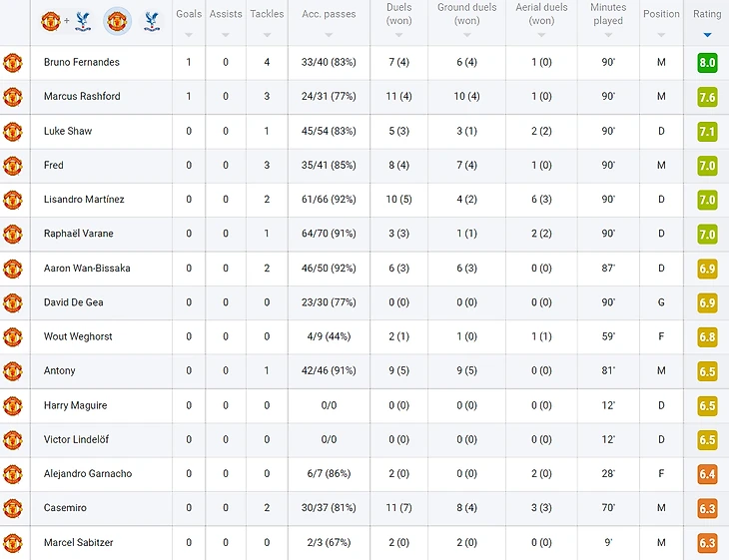Viewport: 729px width, 560px height.
Task: Open Bruno Fernandes player link
Action: pyautogui.click(x=82, y=62)
